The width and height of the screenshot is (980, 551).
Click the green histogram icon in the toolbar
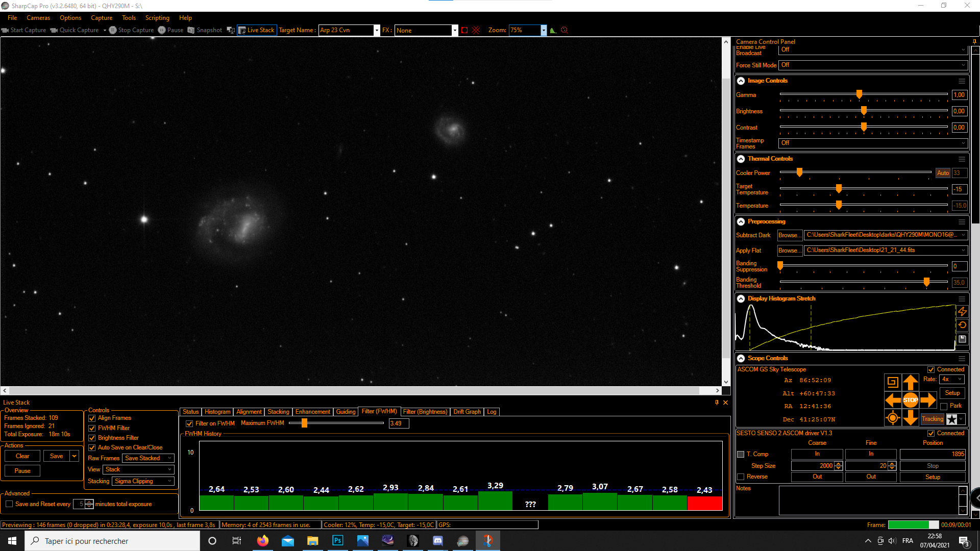coord(553,30)
